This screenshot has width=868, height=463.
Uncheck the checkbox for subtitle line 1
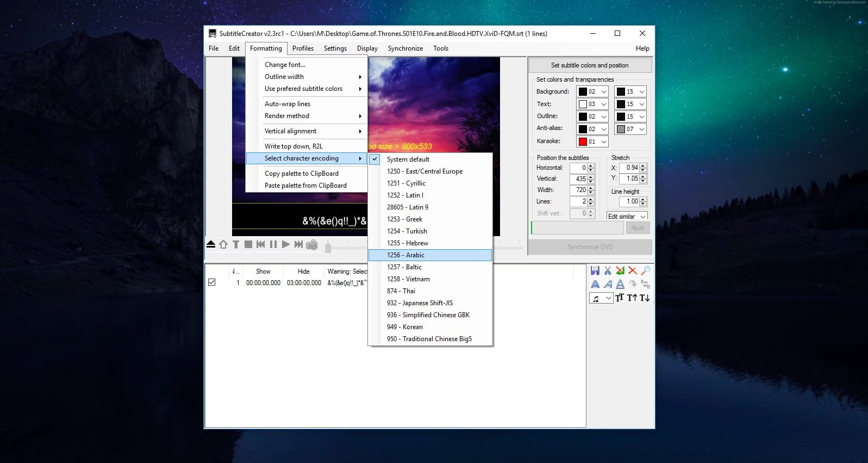tap(212, 282)
